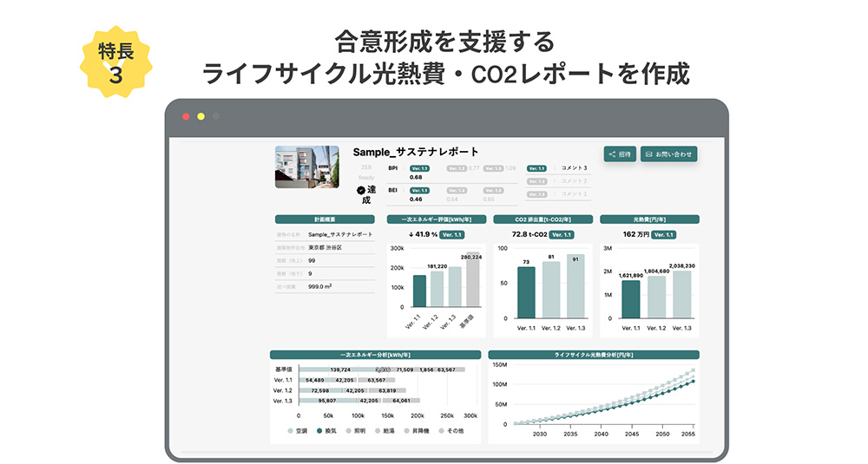The width and height of the screenshot is (868, 464).
Task: Open the お問い合わせ contact button
Action: 668,154
